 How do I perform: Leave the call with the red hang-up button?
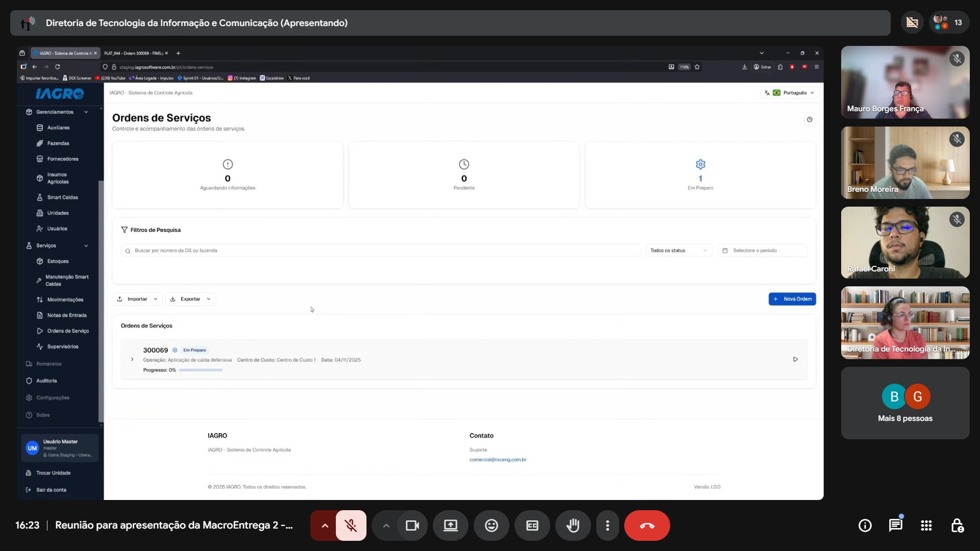pos(647,525)
